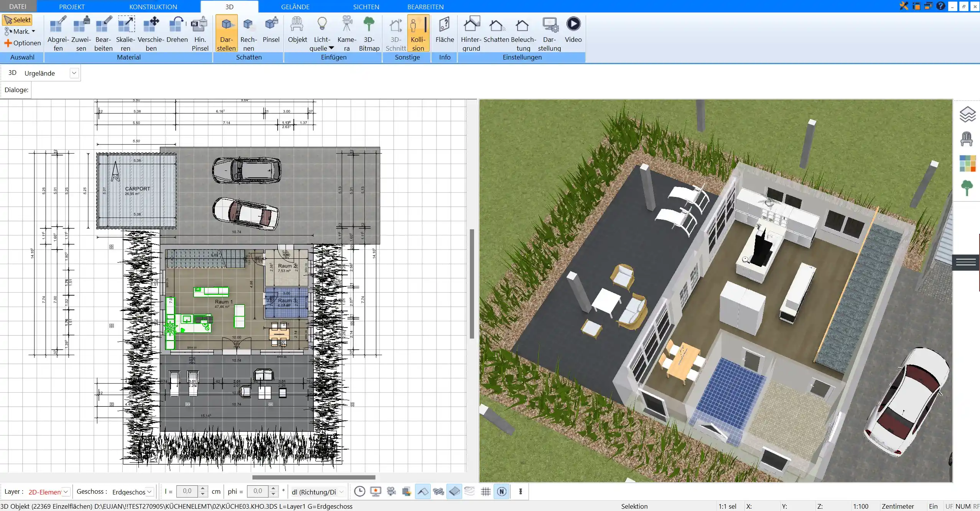Select the Drehen rotate tool

(177, 29)
